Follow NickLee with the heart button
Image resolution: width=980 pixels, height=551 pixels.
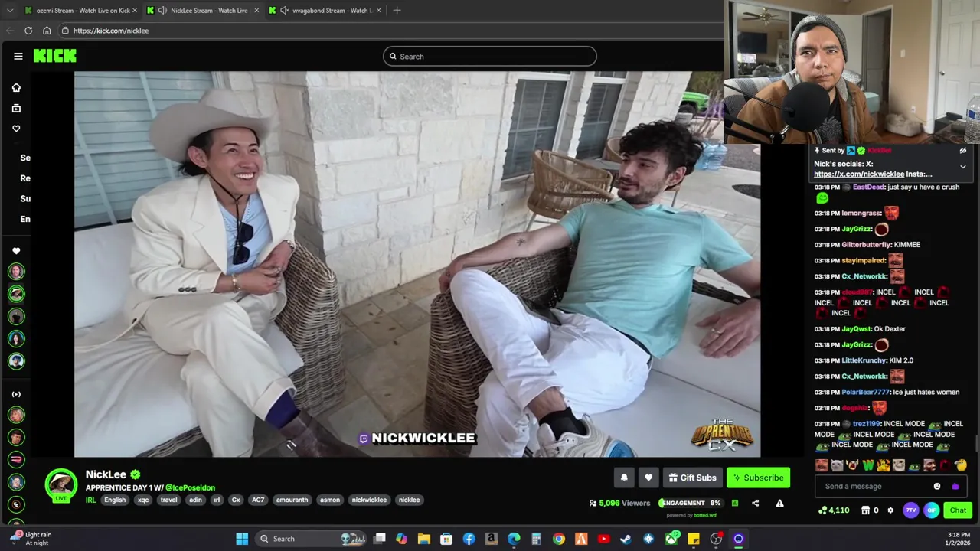[648, 478]
